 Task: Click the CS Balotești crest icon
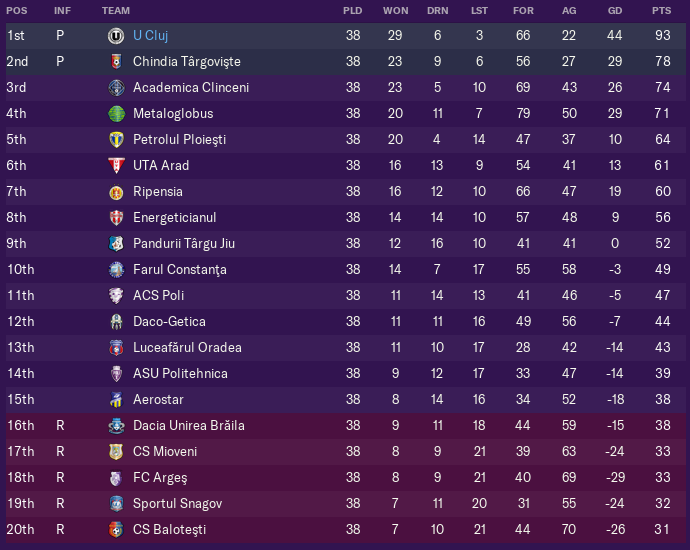pos(116,529)
